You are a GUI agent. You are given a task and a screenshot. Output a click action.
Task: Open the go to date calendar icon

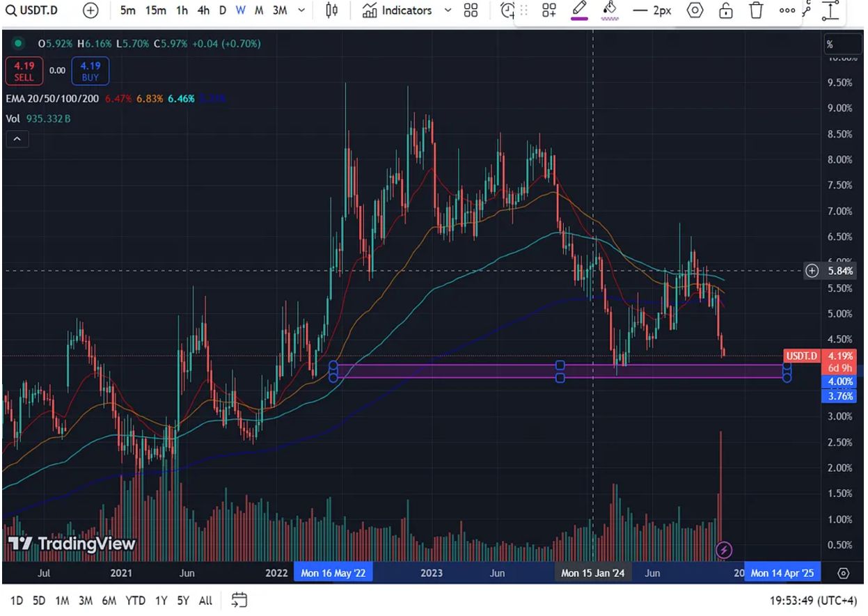click(239, 599)
